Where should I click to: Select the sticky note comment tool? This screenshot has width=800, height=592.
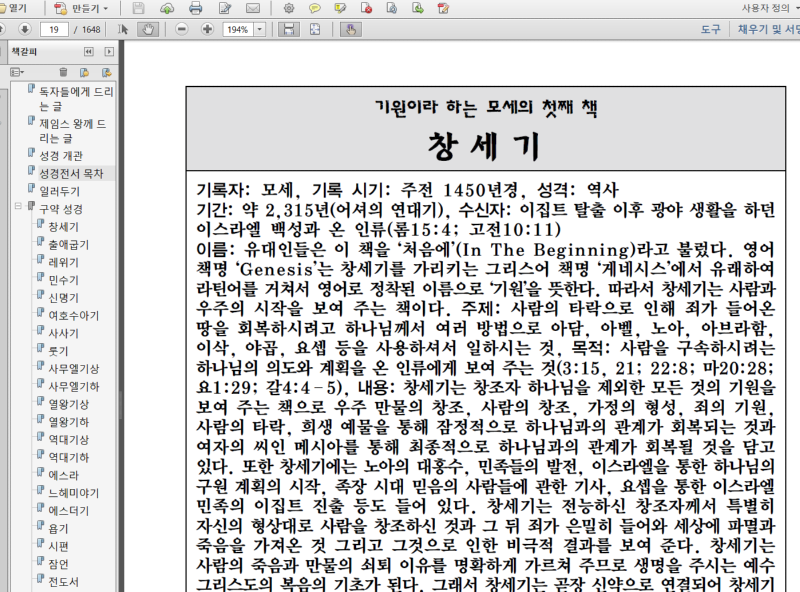[315, 8]
